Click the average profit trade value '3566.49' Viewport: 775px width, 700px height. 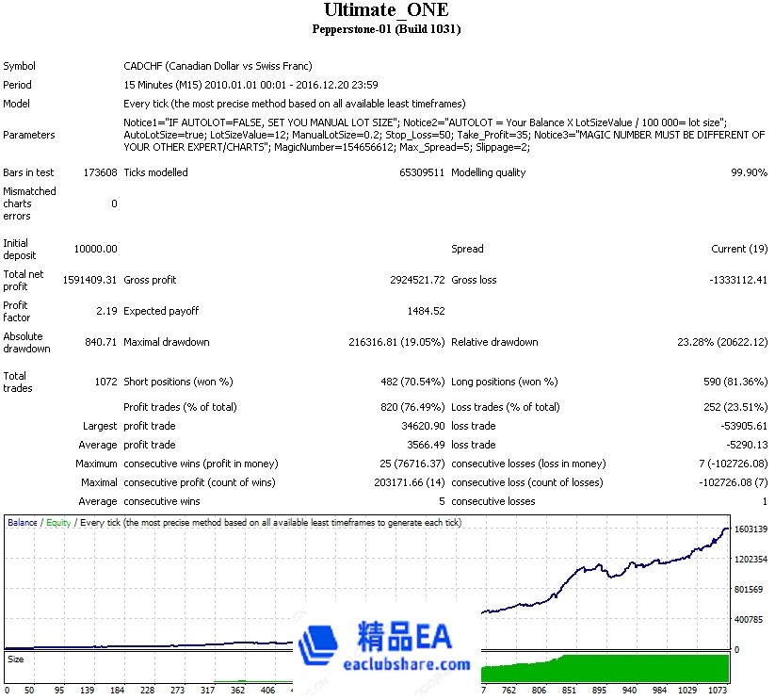point(426,445)
